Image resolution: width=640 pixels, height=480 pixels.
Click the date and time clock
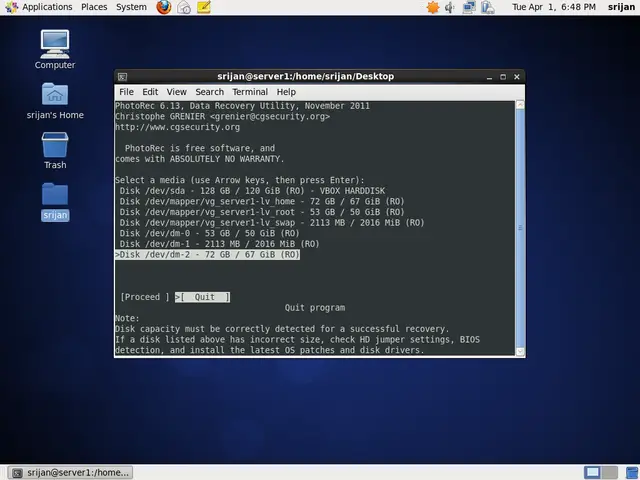(554, 7)
